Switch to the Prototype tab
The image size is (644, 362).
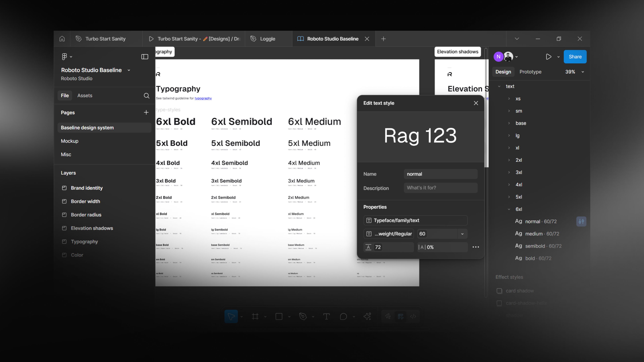[x=530, y=72]
